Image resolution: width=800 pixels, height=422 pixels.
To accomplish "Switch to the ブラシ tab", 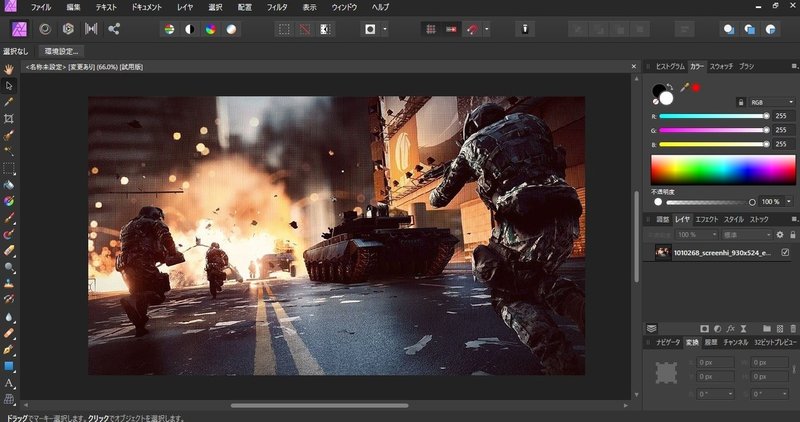I will (x=746, y=66).
